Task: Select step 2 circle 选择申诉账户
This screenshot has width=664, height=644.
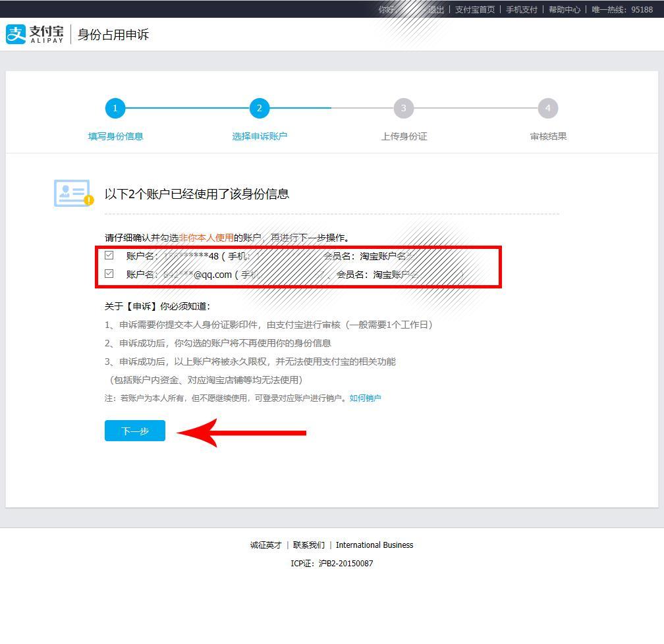Action: pyautogui.click(x=259, y=109)
